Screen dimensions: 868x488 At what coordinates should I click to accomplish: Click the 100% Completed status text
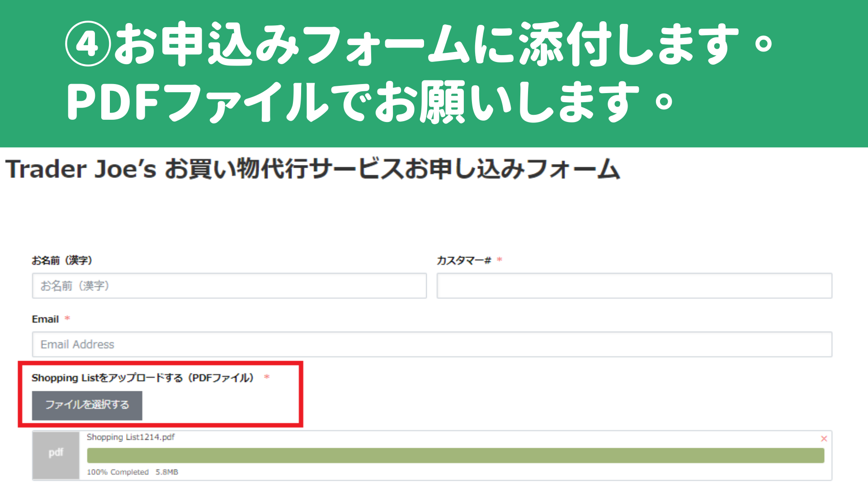click(118, 472)
